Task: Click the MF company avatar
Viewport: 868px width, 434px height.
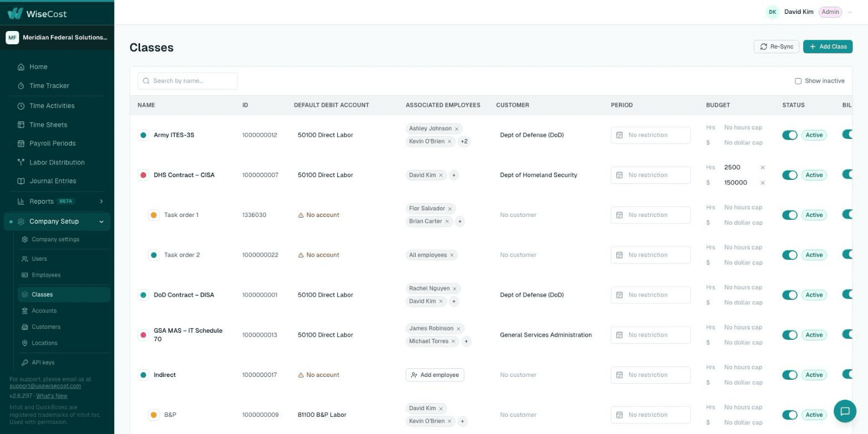Action: 12,38
